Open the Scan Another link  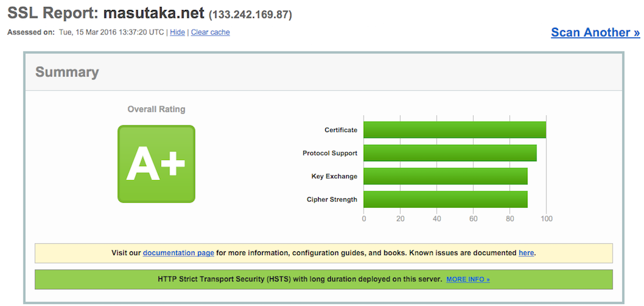tap(595, 32)
